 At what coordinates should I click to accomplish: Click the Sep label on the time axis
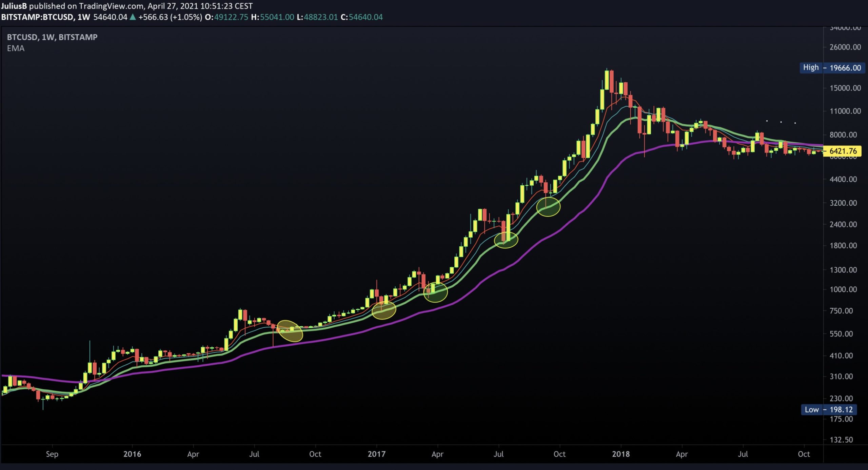pyautogui.click(x=52, y=454)
